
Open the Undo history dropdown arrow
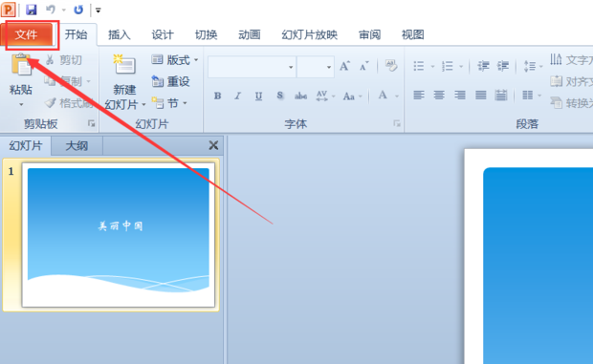click(x=63, y=10)
